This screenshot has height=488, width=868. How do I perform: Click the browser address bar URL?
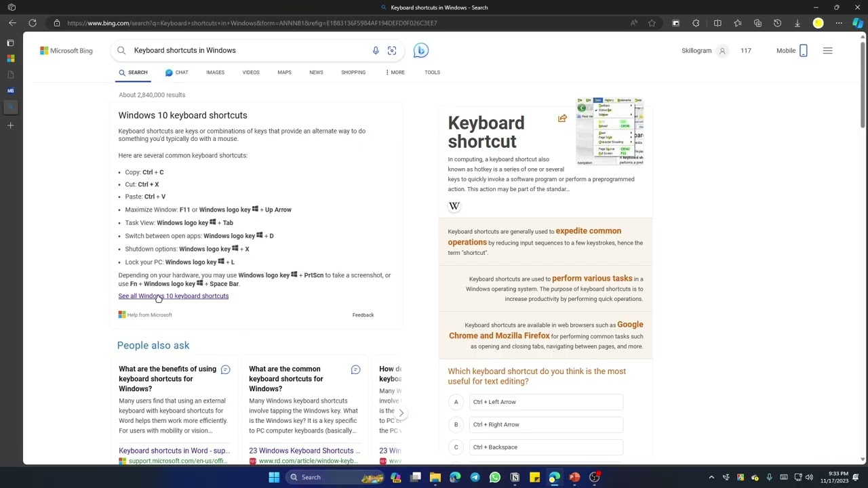(x=252, y=23)
